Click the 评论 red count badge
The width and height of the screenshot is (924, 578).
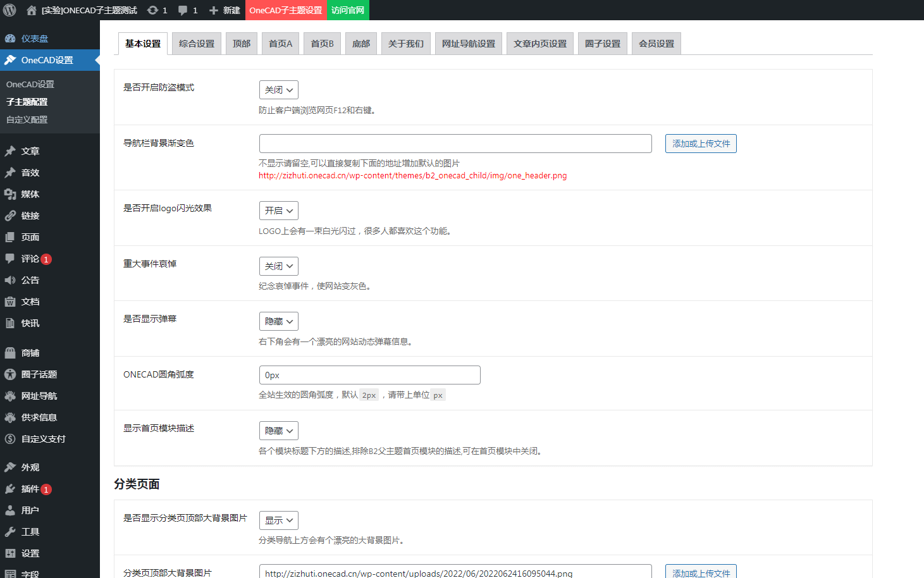click(46, 259)
